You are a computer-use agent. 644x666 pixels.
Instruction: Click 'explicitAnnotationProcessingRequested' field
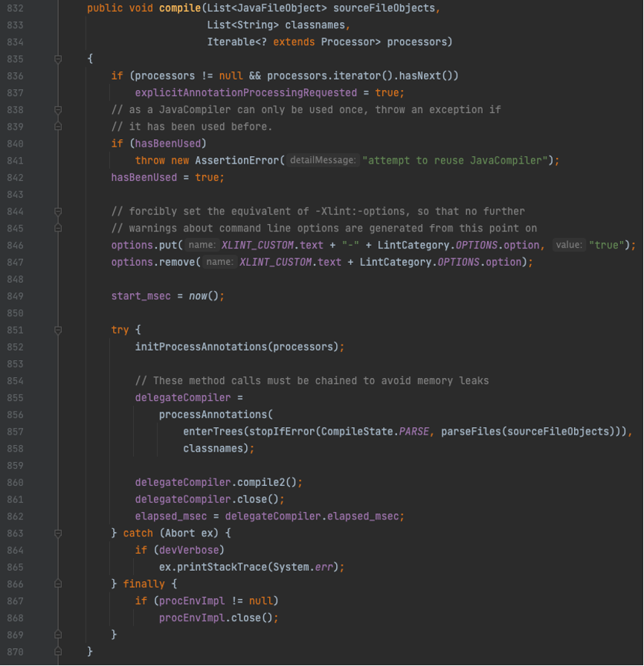246,92
